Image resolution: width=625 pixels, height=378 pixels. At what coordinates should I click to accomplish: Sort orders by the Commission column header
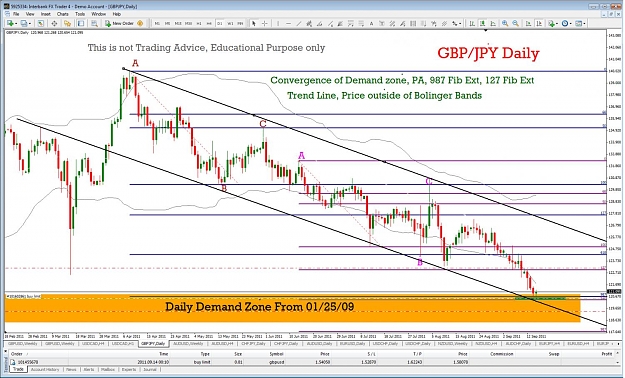(x=501, y=354)
